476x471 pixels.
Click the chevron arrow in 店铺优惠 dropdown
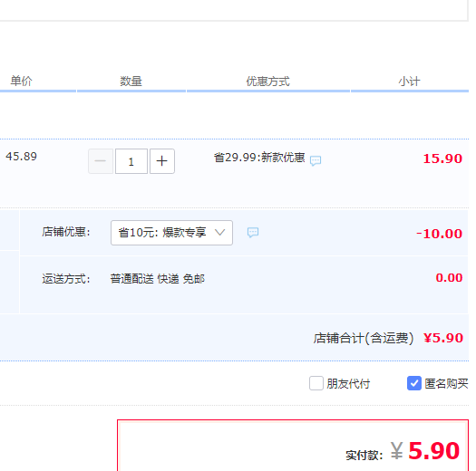tap(219, 233)
